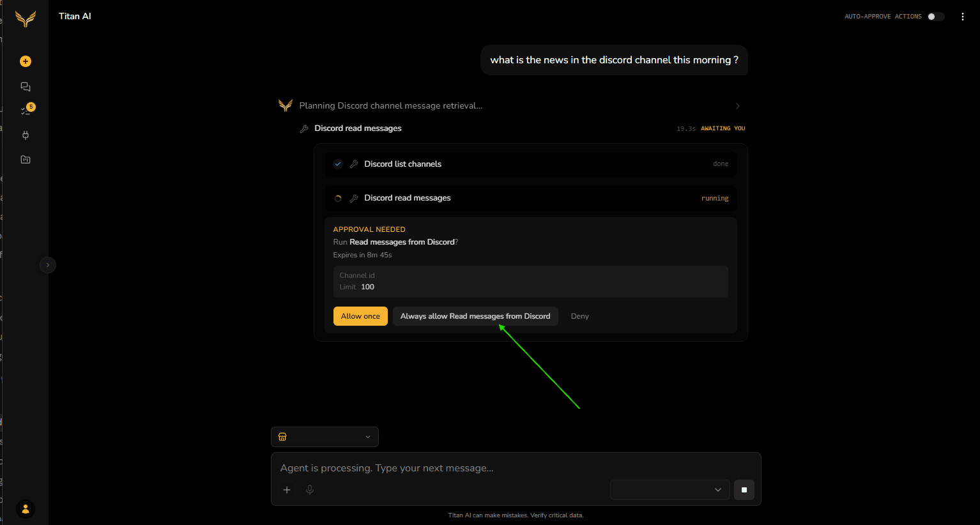Image resolution: width=980 pixels, height=525 pixels.
Task: Click the microphone voice input icon
Action: pos(310,490)
